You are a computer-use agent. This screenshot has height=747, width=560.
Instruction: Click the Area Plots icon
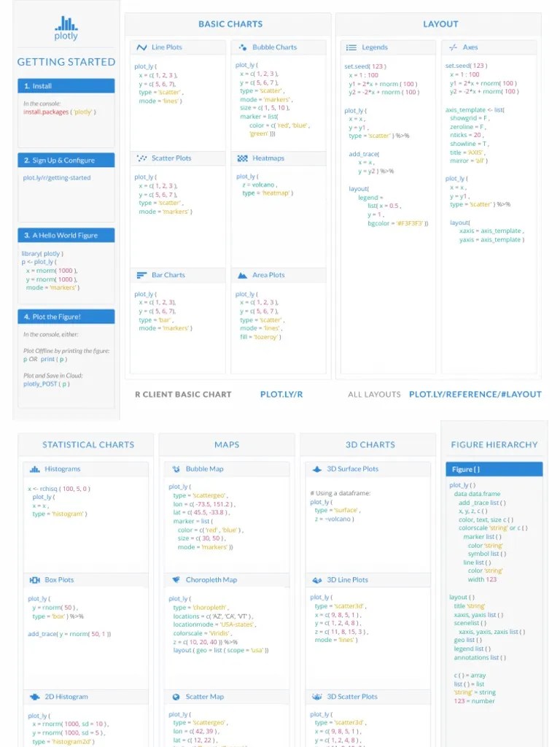pyautogui.click(x=242, y=275)
